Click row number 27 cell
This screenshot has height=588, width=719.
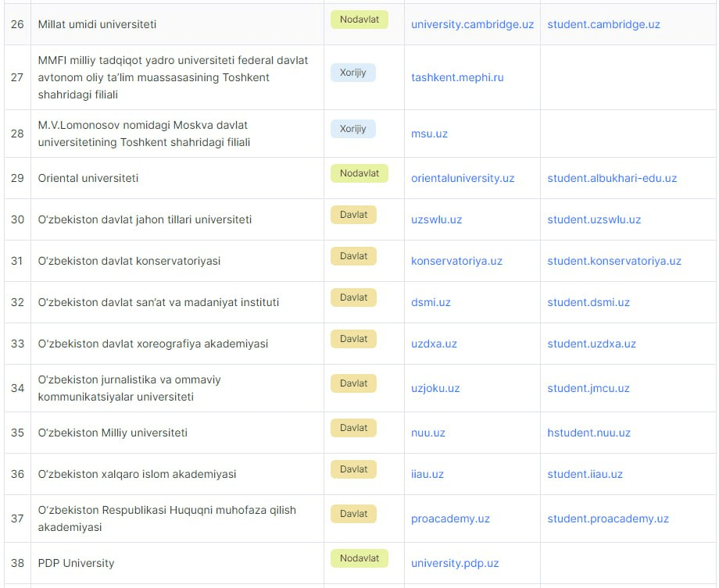[17, 77]
